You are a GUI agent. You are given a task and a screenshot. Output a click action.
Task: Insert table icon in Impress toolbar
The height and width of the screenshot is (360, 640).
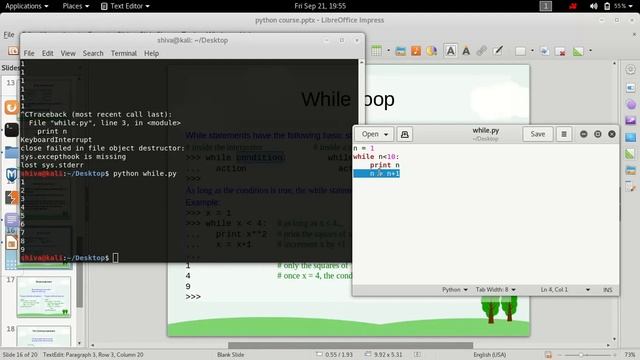(x=376, y=51)
